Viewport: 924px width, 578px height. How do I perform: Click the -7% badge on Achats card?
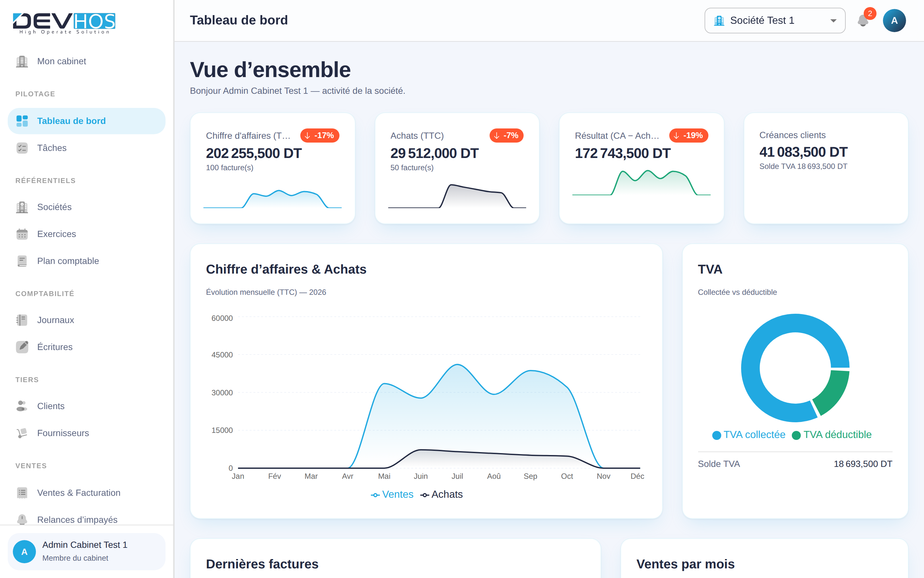pos(506,135)
